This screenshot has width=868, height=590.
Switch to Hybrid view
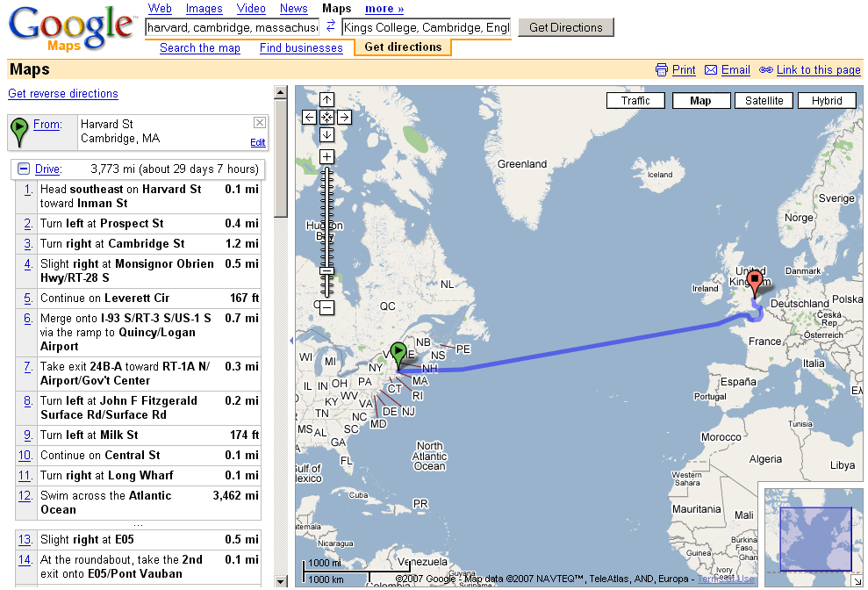827,101
